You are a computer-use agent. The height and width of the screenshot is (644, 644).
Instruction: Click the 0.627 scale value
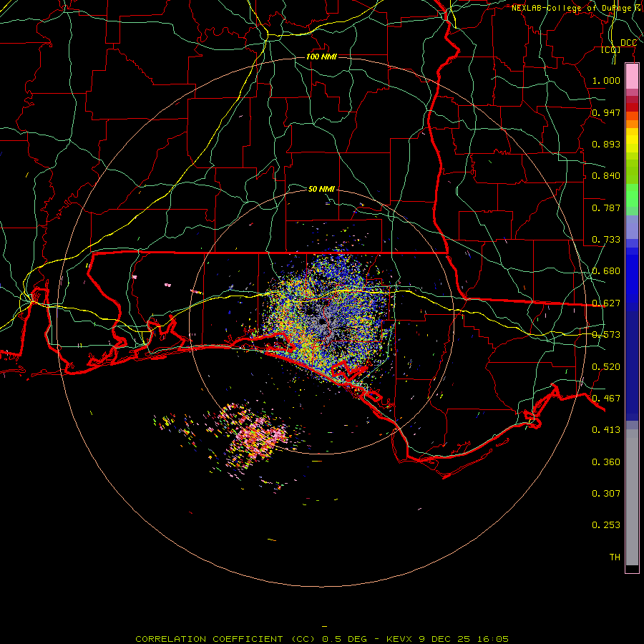(606, 303)
